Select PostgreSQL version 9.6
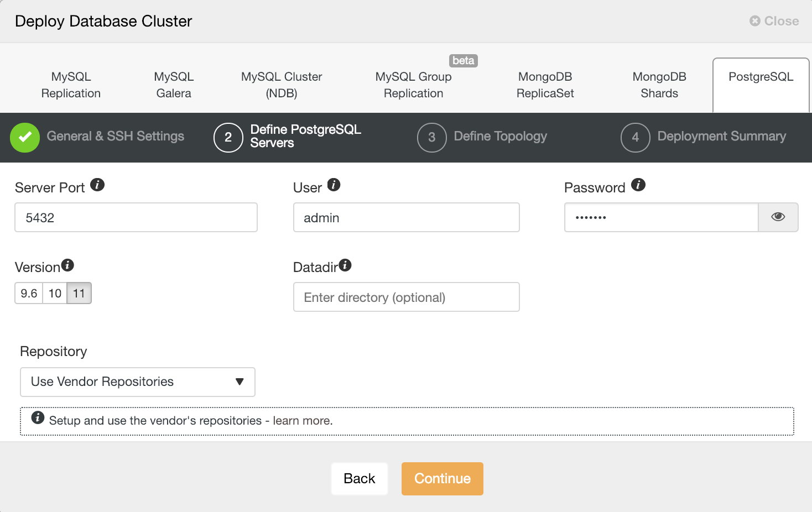The width and height of the screenshot is (812, 512). (29, 293)
